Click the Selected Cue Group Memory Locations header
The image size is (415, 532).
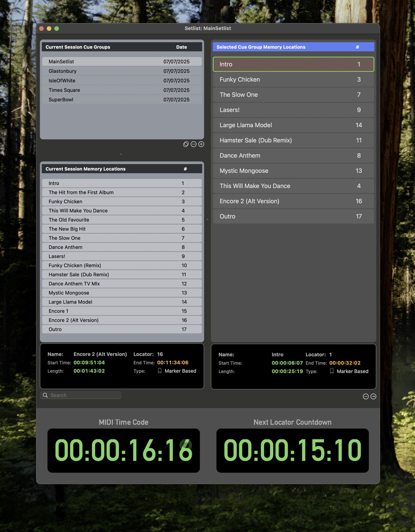coord(261,47)
